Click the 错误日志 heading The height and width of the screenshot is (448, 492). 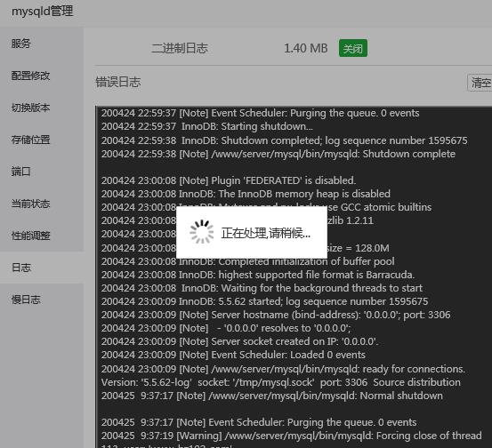[x=118, y=82]
